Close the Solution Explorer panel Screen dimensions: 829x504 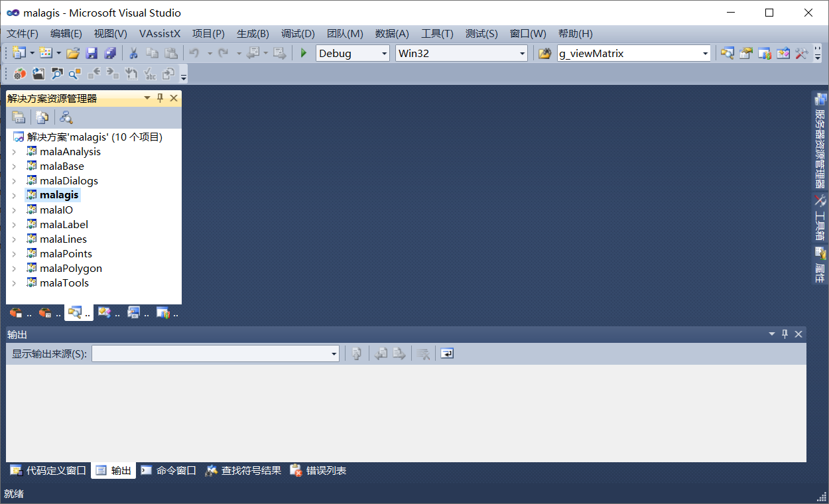tap(174, 98)
